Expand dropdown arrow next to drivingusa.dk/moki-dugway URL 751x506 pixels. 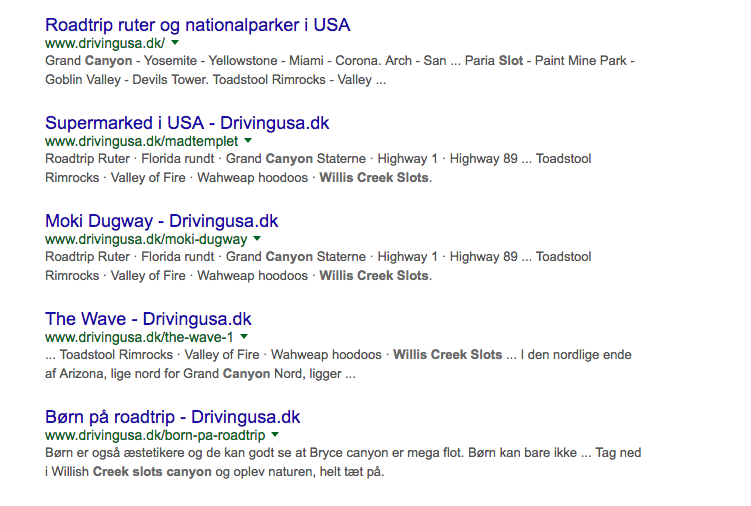(257, 239)
